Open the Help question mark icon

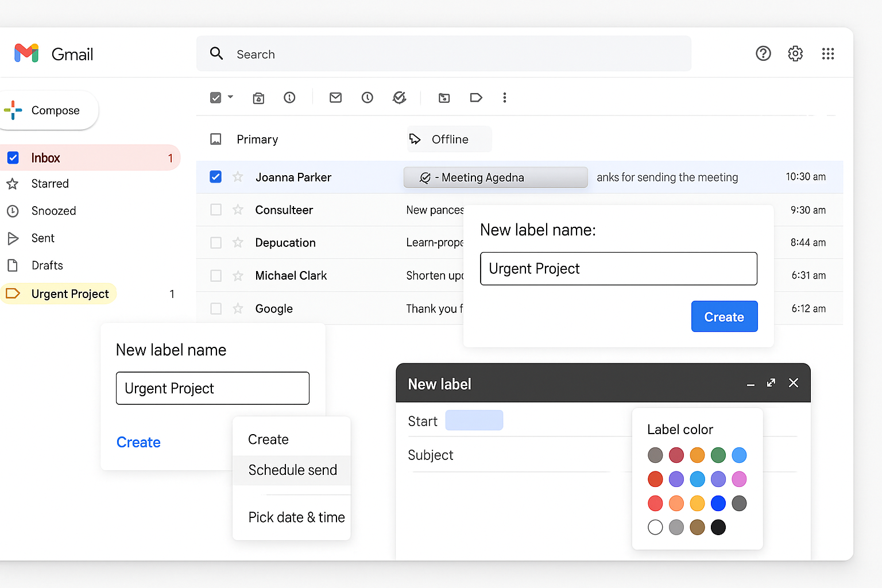763,53
